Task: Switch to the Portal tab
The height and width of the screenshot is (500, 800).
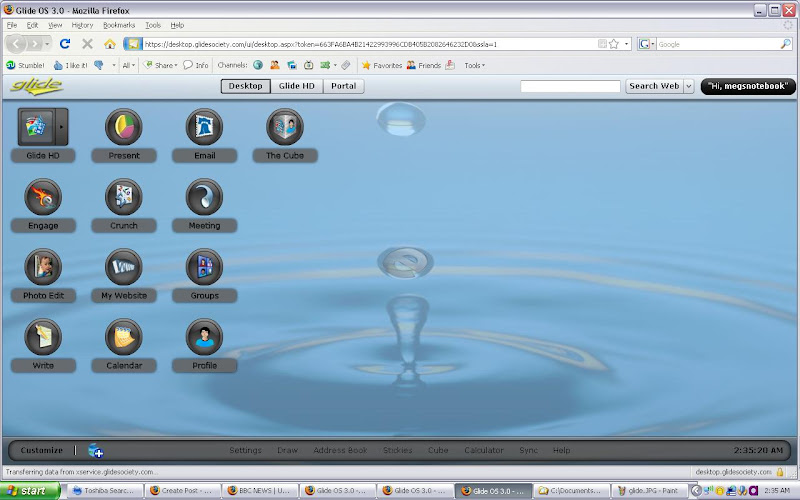Action: point(343,86)
